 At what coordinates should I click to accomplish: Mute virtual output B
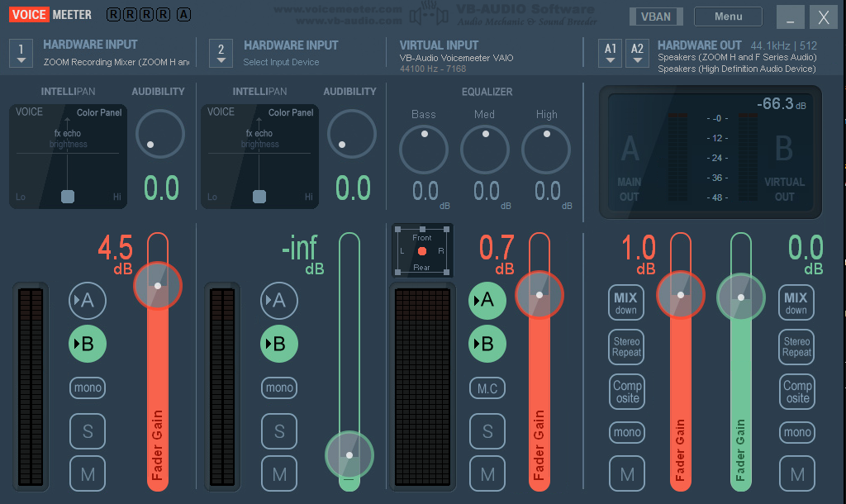coord(797,473)
